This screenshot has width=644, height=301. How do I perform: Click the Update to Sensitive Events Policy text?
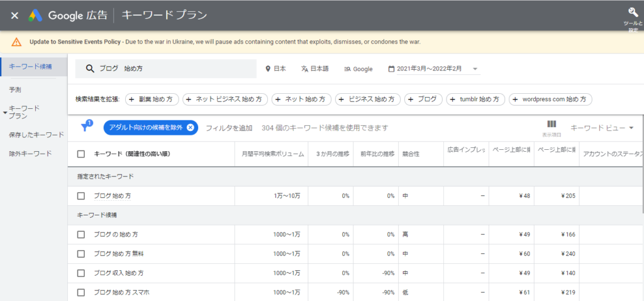[75, 42]
